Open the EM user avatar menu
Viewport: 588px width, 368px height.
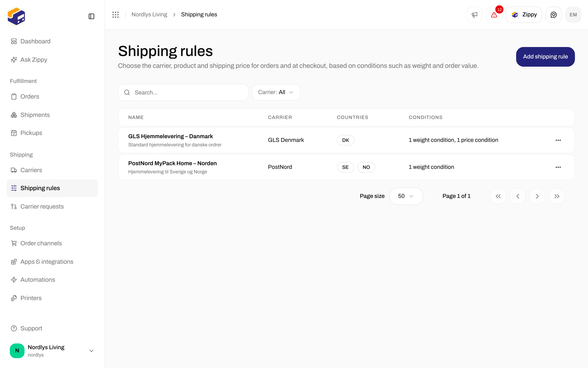click(x=573, y=15)
